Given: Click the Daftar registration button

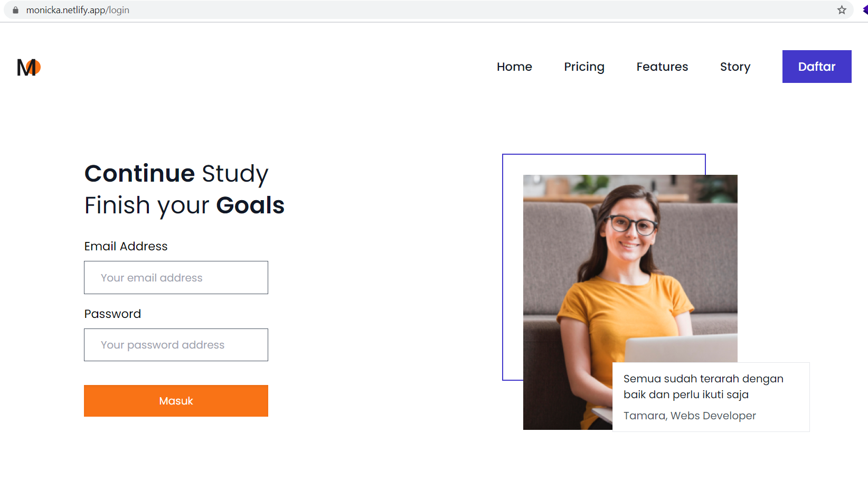Looking at the screenshot, I should [x=816, y=67].
